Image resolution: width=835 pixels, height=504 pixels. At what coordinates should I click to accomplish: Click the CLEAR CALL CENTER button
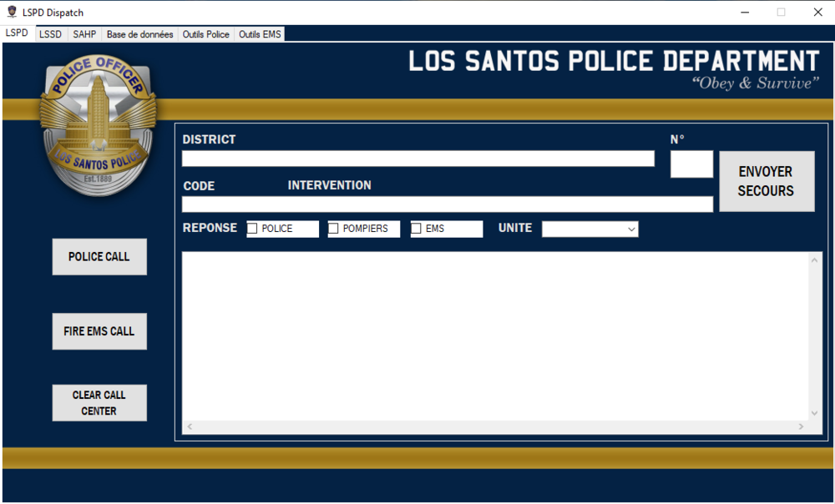click(99, 402)
